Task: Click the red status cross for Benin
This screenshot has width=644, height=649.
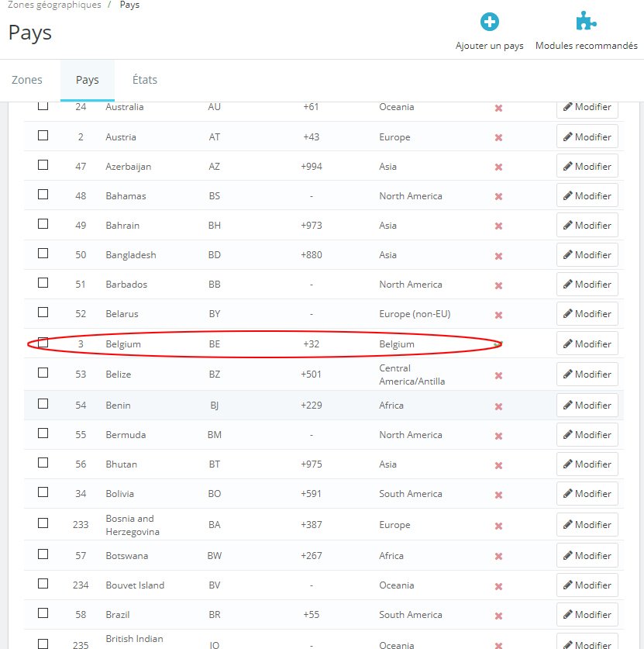Action: click(x=498, y=406)
